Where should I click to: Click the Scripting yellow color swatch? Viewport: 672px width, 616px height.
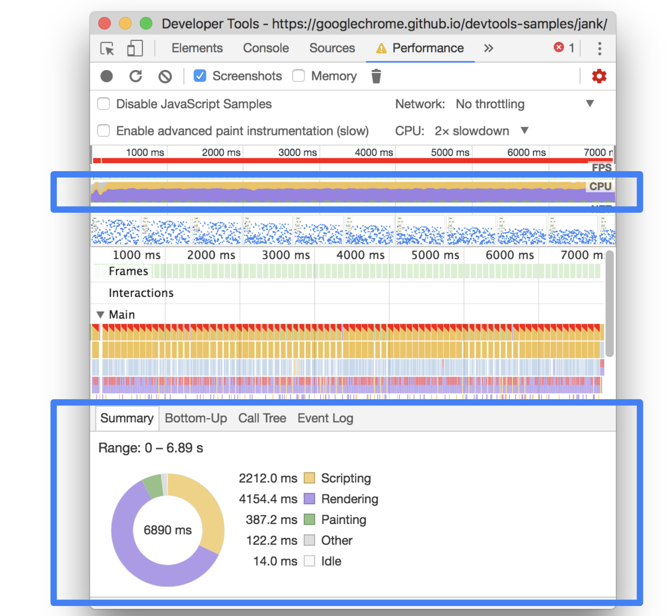pyautogui.click(x=309, y=478)
